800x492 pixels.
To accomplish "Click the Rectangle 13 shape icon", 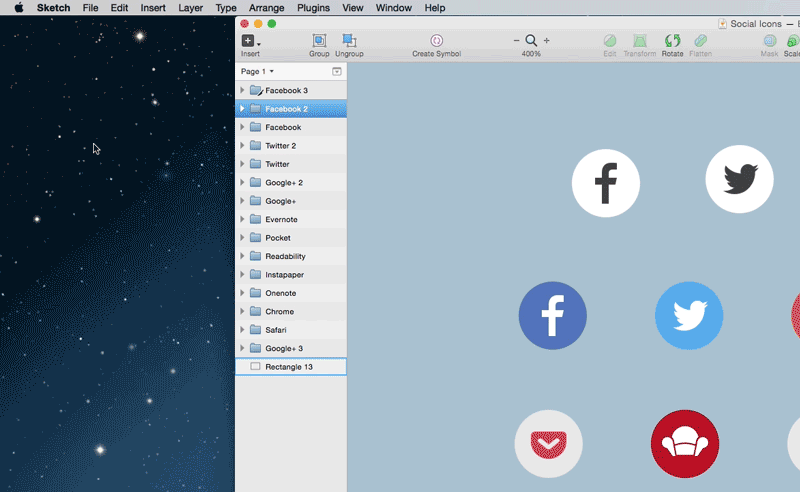I will click(256, 366).
